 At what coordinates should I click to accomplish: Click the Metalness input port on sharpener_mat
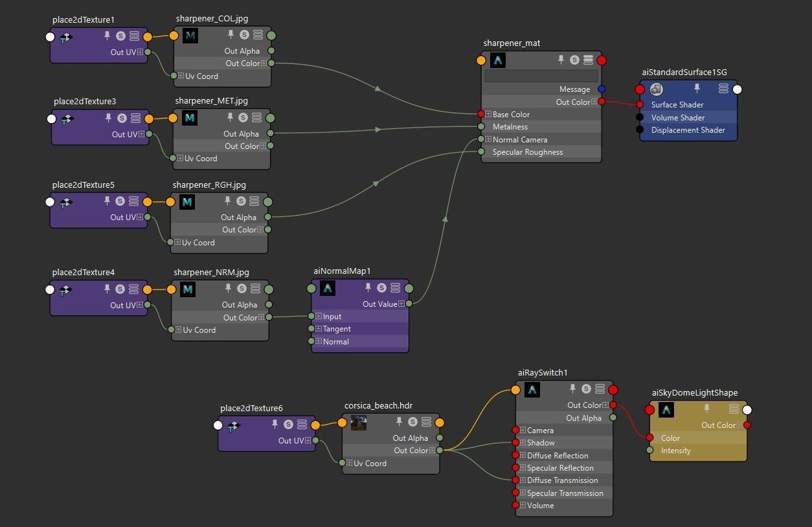point(480,127)
